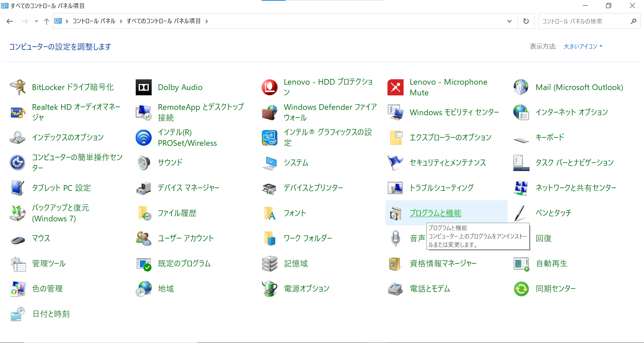Viewport: 644px width, 343px height.
Task: Open the マウス link
Action: [41, 238]
